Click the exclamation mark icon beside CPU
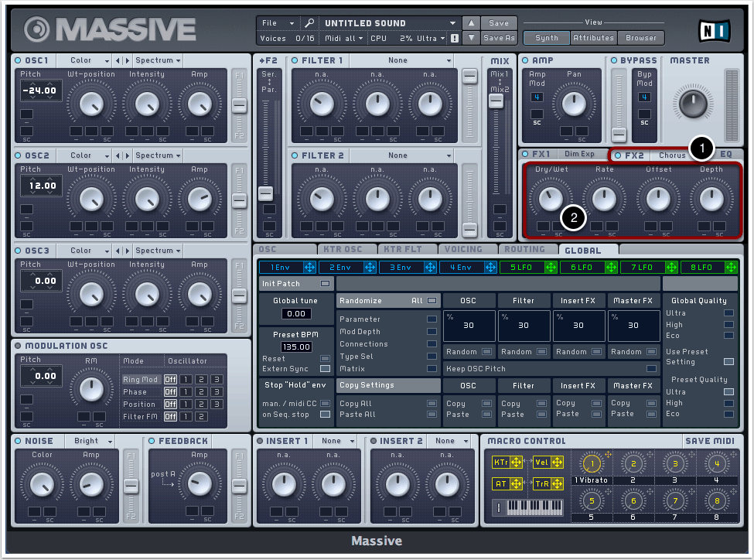 coord(454,38)
